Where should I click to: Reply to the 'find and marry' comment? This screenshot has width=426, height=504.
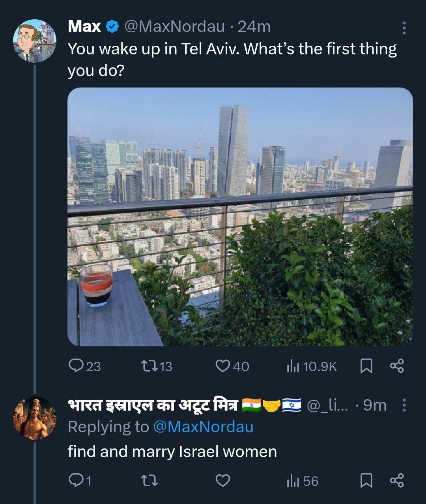tap(75, 480)
